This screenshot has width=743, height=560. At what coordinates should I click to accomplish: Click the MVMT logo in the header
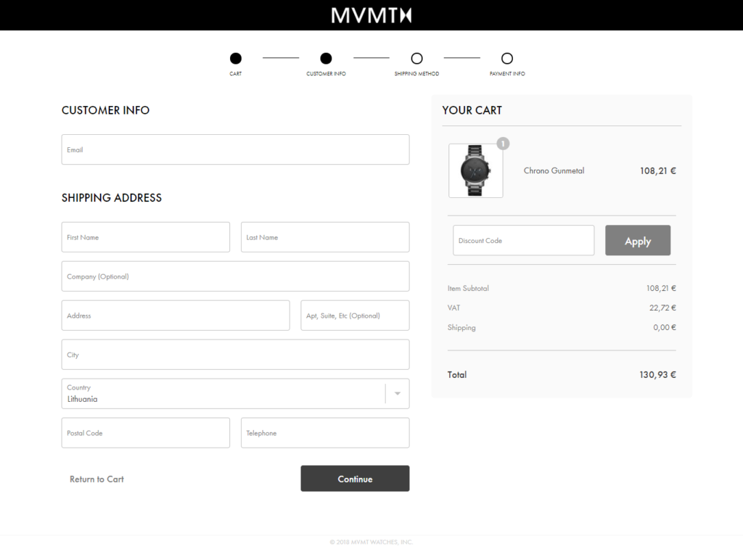click(x=371, y=15)
